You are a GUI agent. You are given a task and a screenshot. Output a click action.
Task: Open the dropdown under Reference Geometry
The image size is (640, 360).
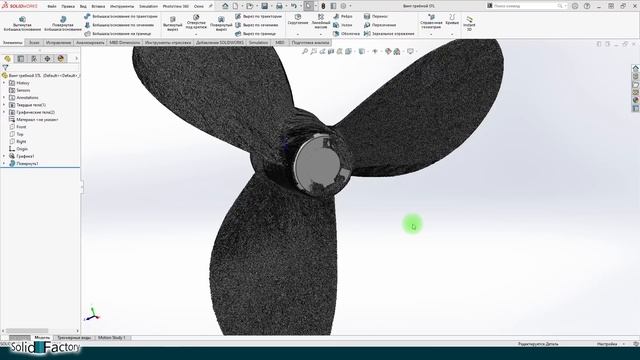click(431, 35)
